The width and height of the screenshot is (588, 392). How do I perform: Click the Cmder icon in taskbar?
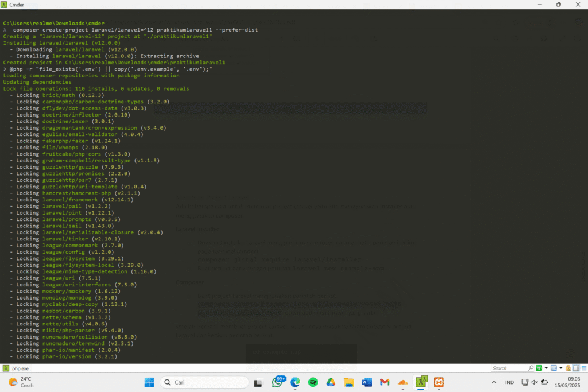tap(421, 382)
